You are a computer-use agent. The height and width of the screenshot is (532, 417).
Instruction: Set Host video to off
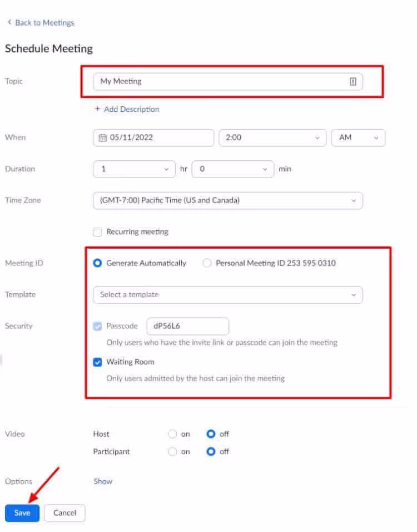point(211,434)
